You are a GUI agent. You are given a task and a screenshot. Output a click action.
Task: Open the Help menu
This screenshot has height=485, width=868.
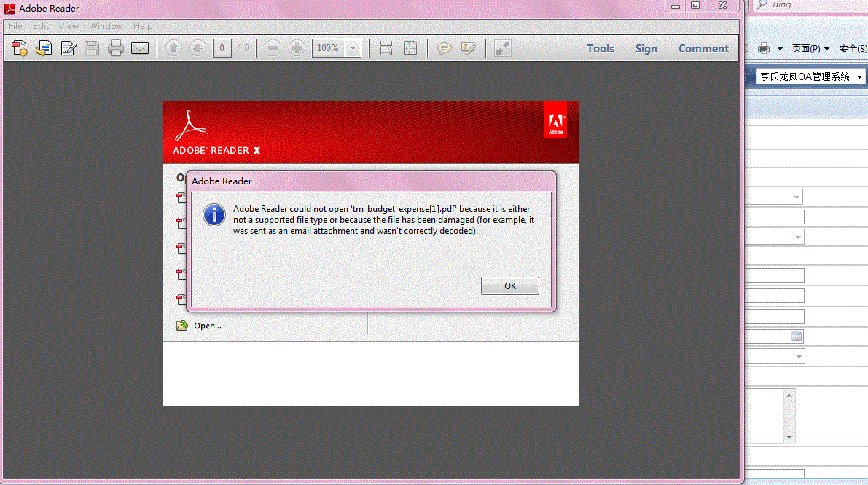(x=142, y=26)
